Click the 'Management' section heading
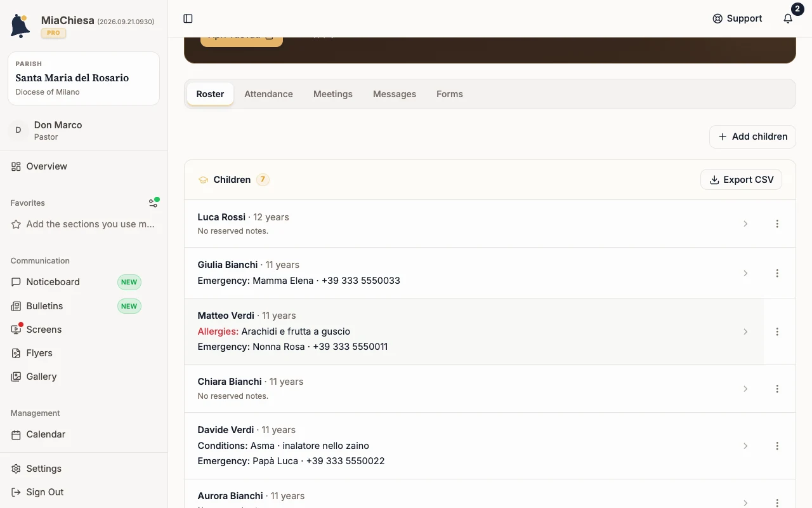The image size is (812, 508). [36, 413]
